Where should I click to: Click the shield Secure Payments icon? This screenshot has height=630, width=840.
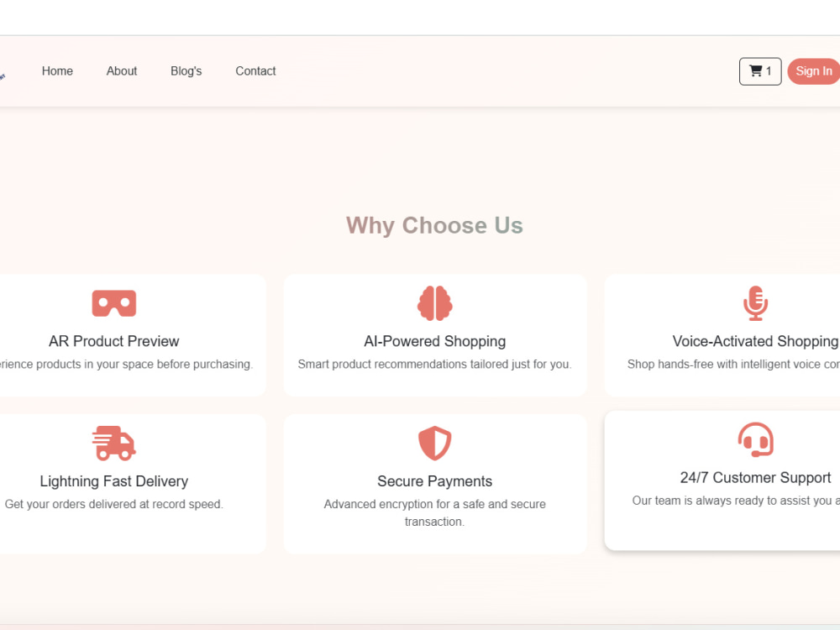435,443
